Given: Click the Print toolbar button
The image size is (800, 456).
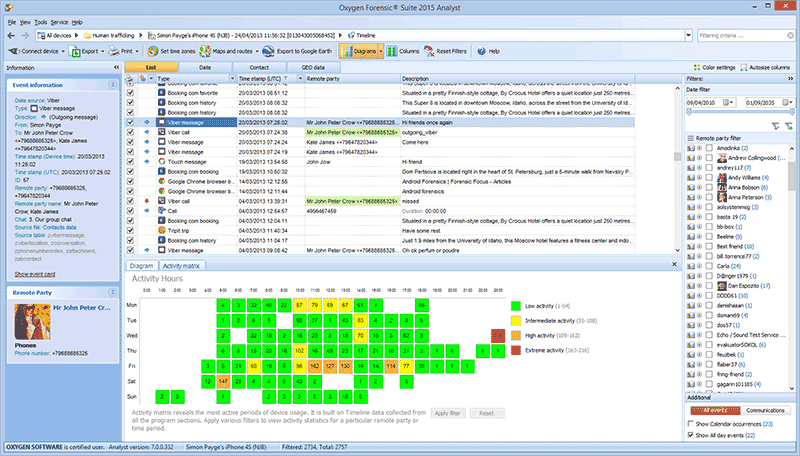Looking at the screenshot, I should click(121, 51).
